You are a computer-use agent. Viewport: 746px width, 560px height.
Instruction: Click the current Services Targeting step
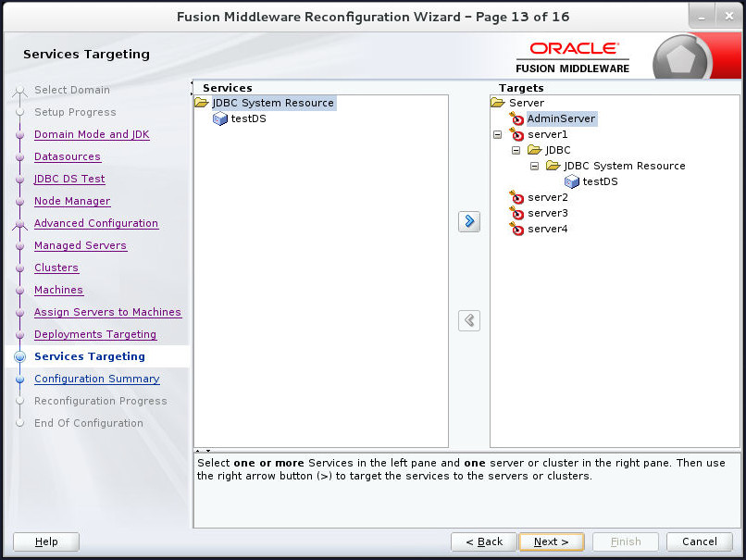click(90, 357)
